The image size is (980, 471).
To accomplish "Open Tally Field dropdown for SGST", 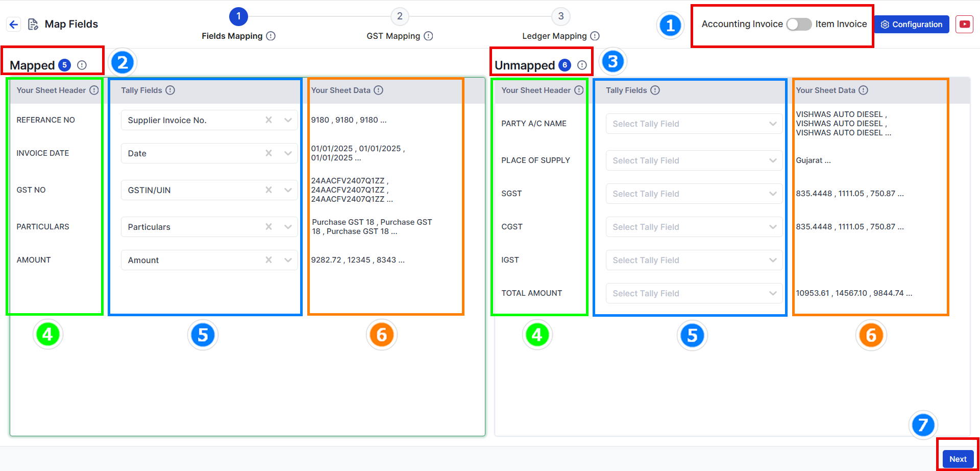I will pos(694,194).
